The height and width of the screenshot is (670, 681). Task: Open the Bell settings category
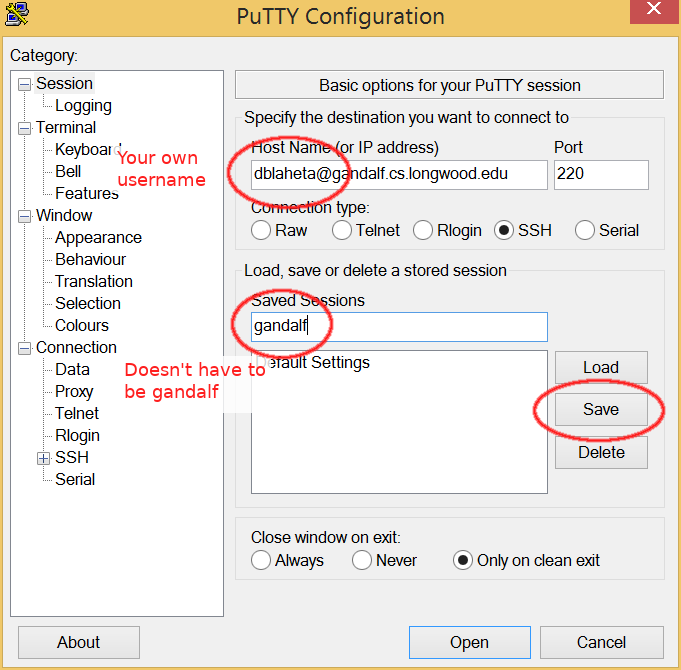pos(68,172)
